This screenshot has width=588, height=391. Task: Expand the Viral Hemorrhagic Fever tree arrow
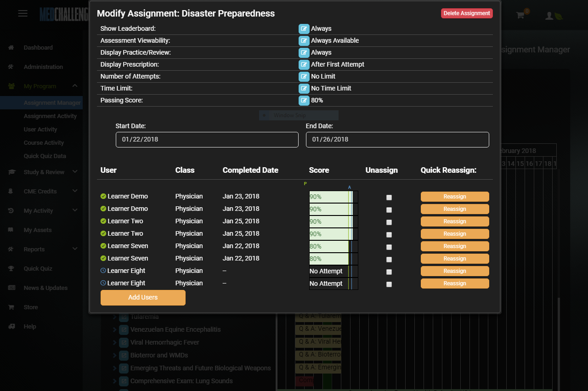pos(114,342)
